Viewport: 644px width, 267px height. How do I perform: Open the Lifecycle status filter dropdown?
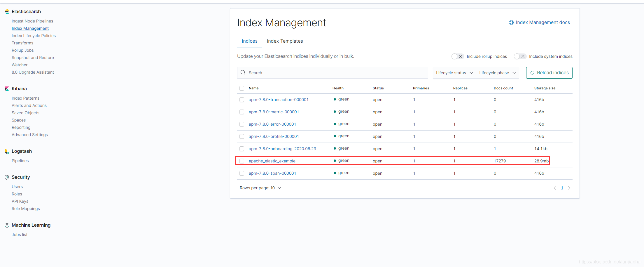point(454,73)
